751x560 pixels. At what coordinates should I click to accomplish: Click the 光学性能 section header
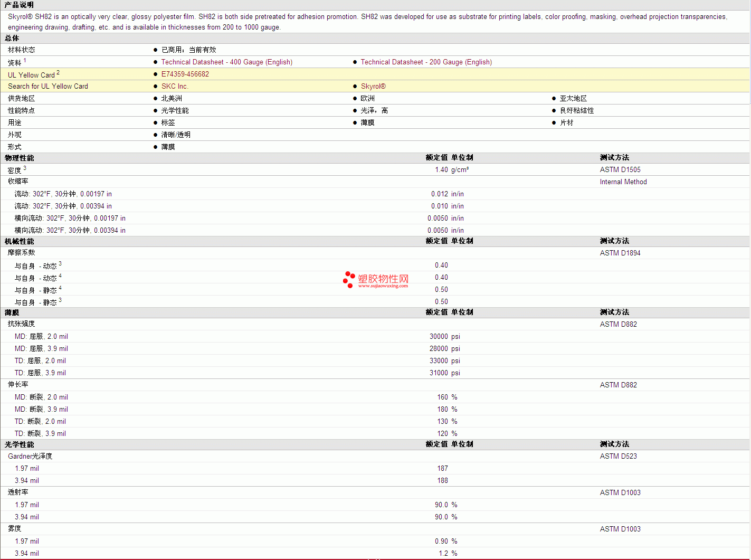point(19,444)
